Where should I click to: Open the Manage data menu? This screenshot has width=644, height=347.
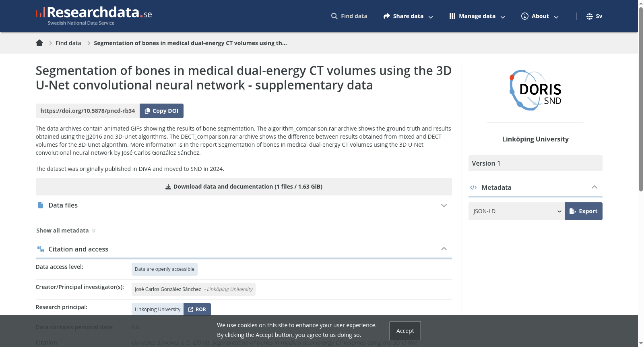click(x=477, y=16)
